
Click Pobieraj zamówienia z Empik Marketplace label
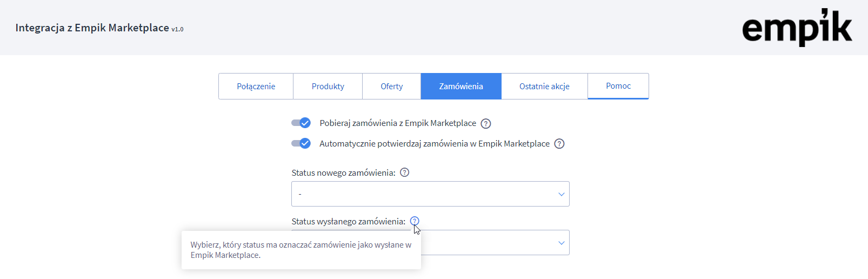coord(398,123)
